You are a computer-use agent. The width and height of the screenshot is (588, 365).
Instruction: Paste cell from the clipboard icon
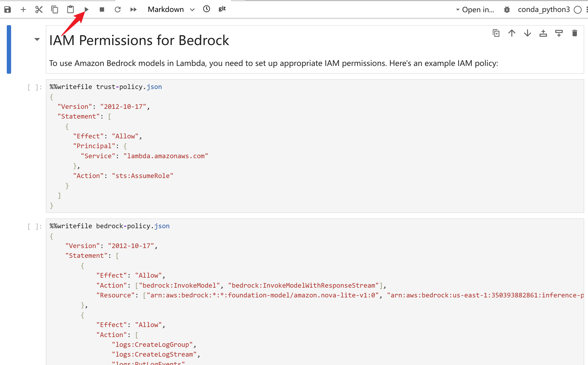(x=70, y=9)
